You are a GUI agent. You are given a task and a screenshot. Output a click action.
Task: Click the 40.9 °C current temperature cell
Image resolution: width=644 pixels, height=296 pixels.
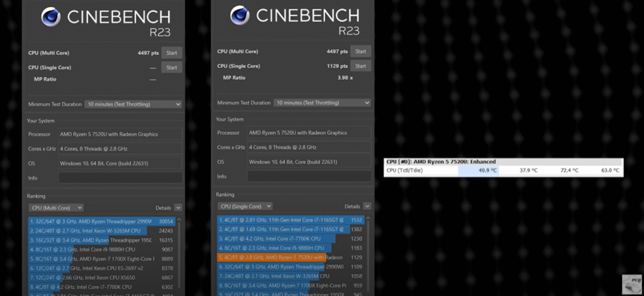pyautogui.click(x=479, y=170)
